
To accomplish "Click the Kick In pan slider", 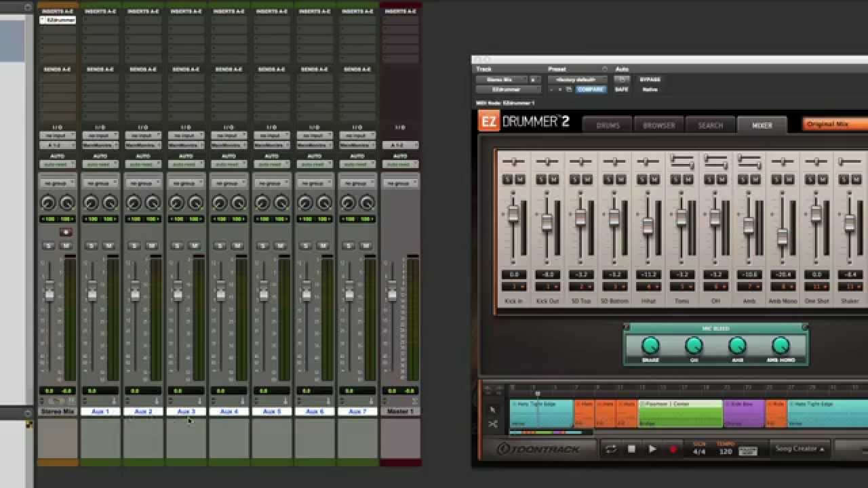I will point(513,161).
